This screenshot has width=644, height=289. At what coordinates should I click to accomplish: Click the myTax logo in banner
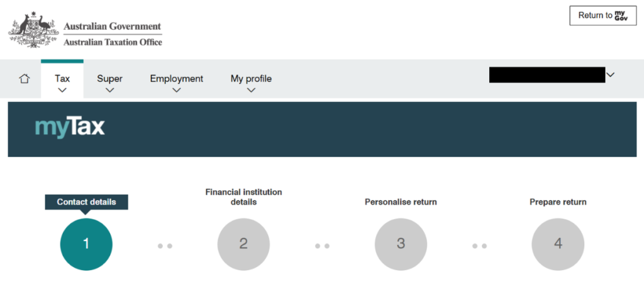[70, 127]
